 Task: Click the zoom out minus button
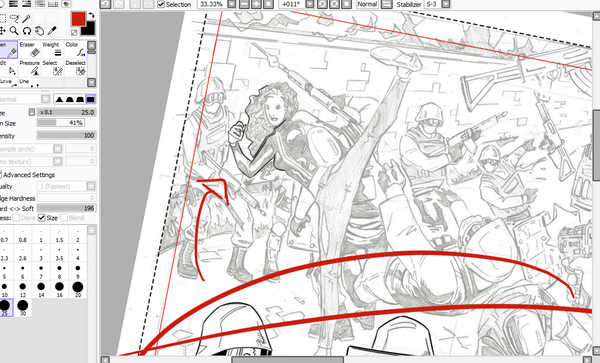(244, 4)
